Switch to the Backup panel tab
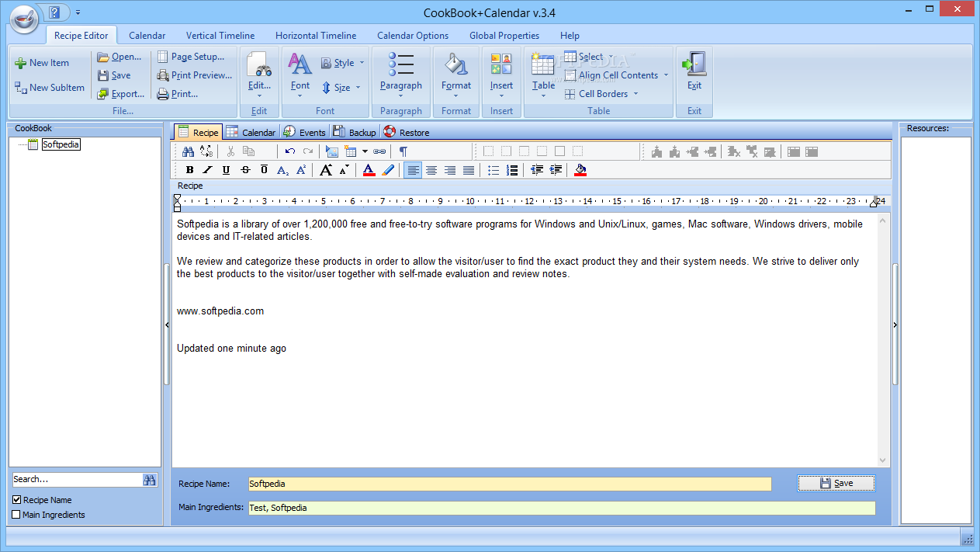This screenshot has height=552, width=980. [355, 132]
